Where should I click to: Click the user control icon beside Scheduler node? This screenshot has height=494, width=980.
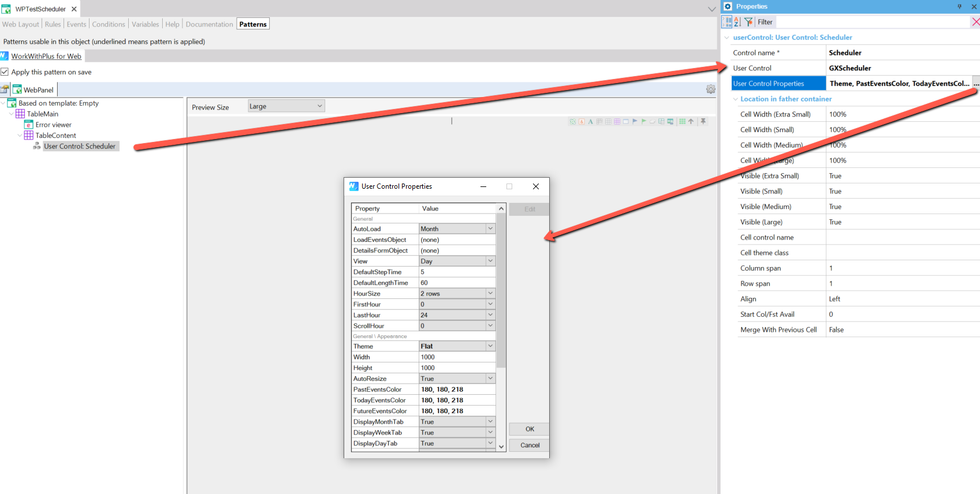37,146
